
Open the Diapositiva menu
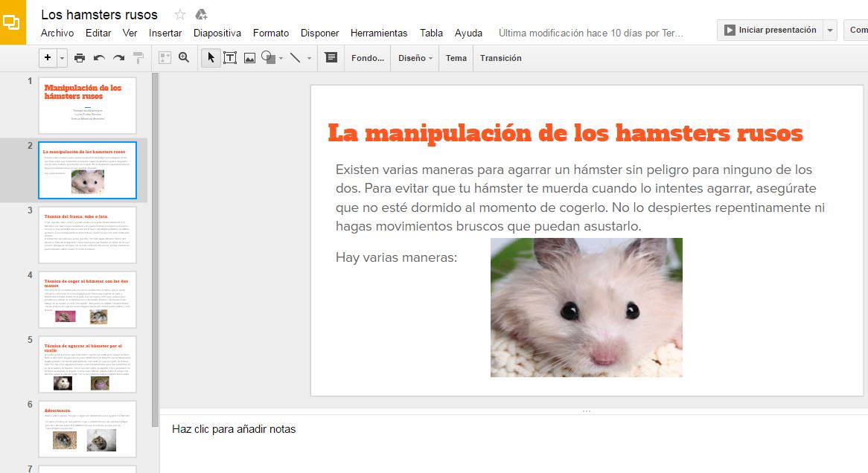tap(217, 33)
